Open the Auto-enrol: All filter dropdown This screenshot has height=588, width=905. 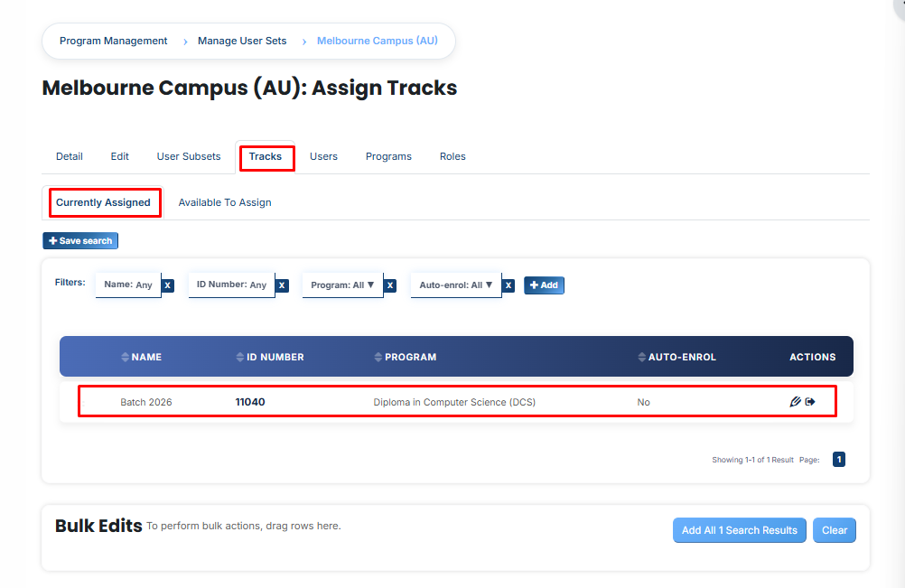click(456, 285)
